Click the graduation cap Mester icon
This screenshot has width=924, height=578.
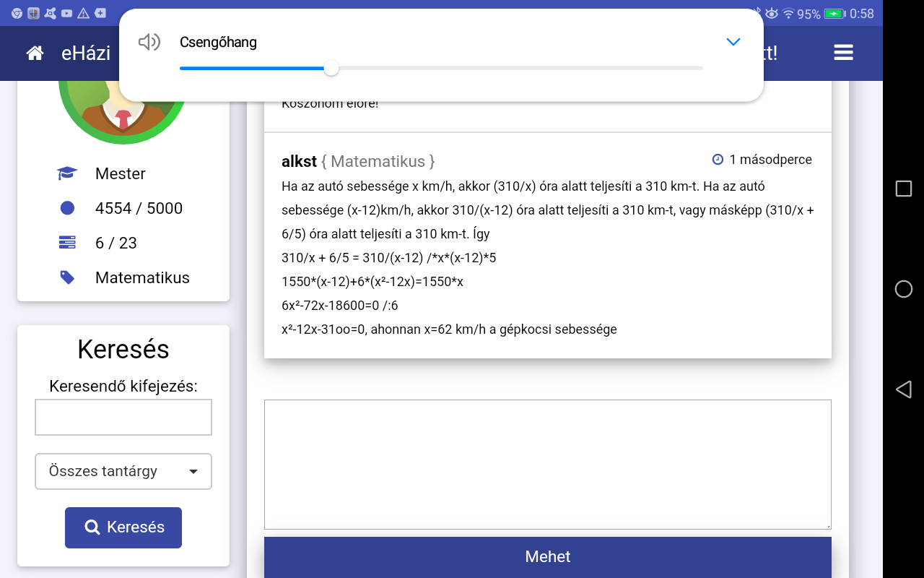click(x=67, y=173)
